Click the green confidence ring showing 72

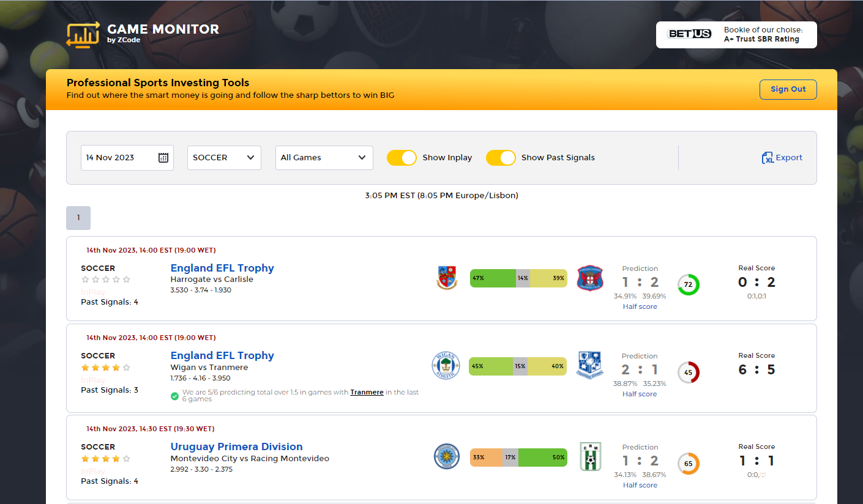[688, 285]
